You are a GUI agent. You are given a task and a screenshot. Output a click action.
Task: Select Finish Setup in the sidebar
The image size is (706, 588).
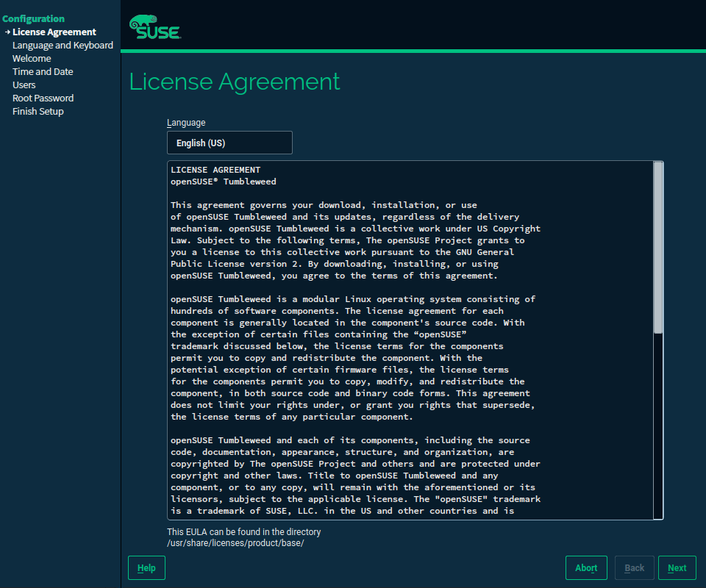38,112
